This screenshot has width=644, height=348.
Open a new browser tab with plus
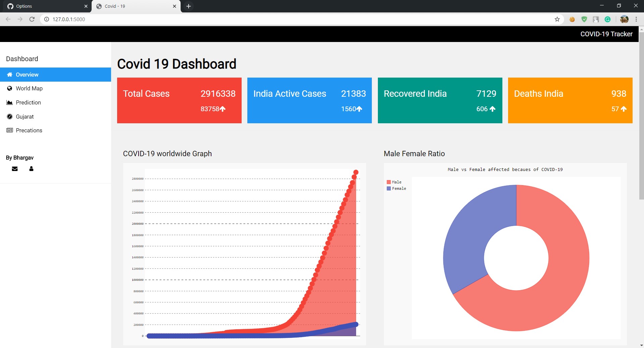[189, 6]
